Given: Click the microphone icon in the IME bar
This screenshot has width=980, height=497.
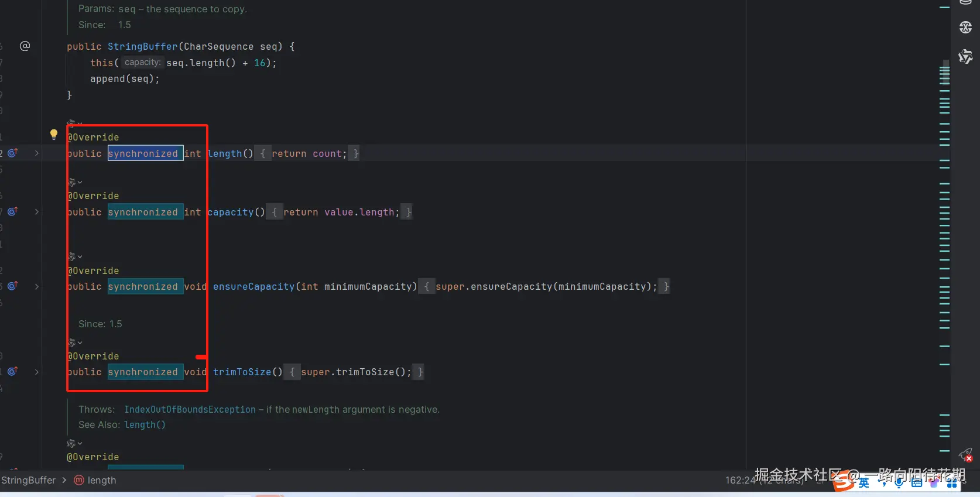Looking at the screenshot, I should (899, 483).
